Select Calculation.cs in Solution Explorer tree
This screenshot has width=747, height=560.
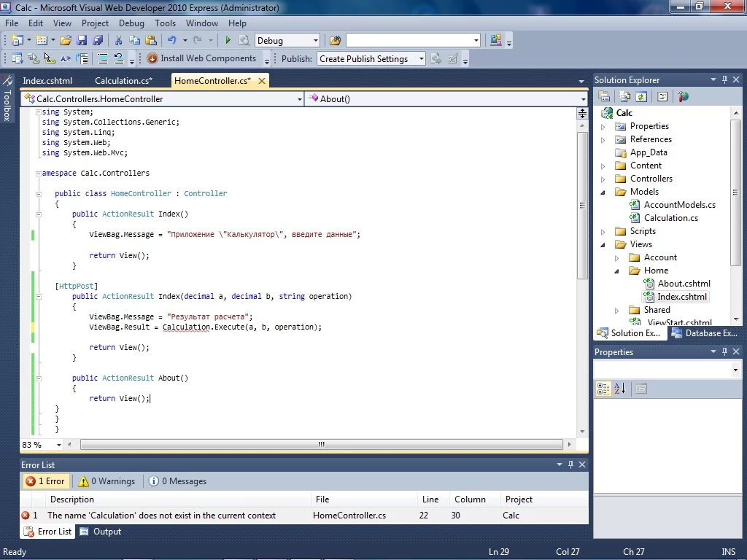(x=670, y=218)
